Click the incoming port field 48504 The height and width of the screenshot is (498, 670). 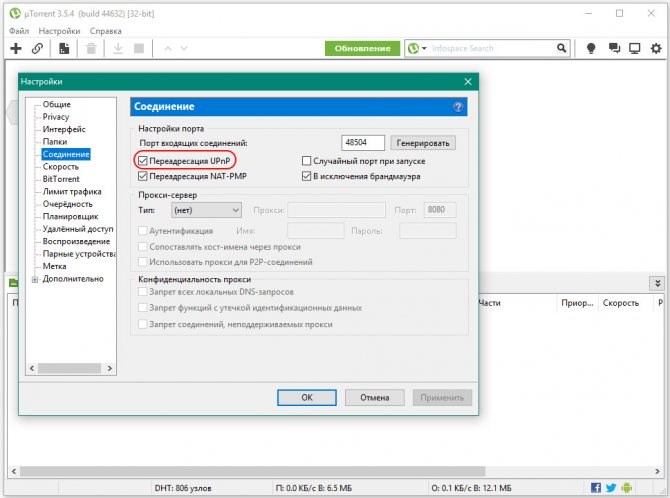[363, 143]
